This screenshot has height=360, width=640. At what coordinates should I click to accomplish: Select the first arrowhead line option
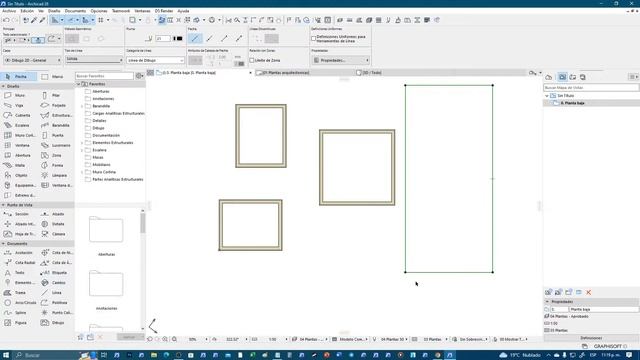pos(195,38)
